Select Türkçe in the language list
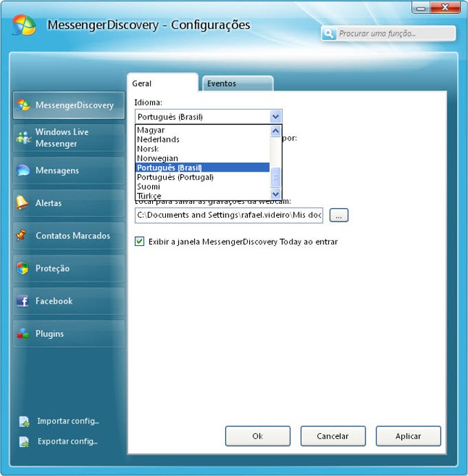This screenshot has height=476, width=468. tap(202, 196)
